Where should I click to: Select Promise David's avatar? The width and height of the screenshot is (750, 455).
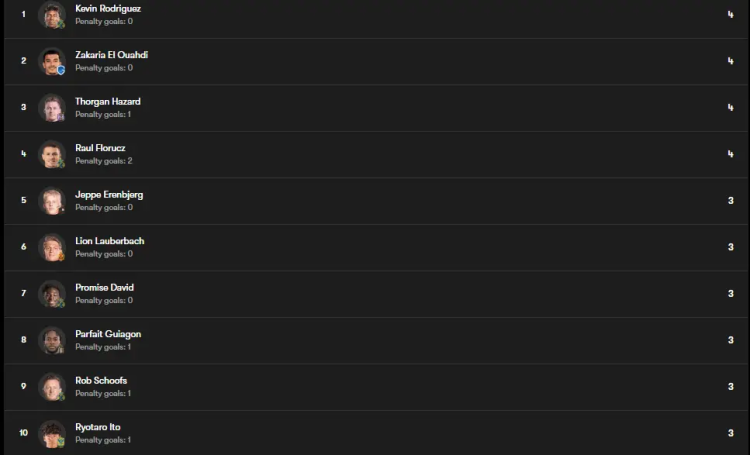click(x=51, y=294)
